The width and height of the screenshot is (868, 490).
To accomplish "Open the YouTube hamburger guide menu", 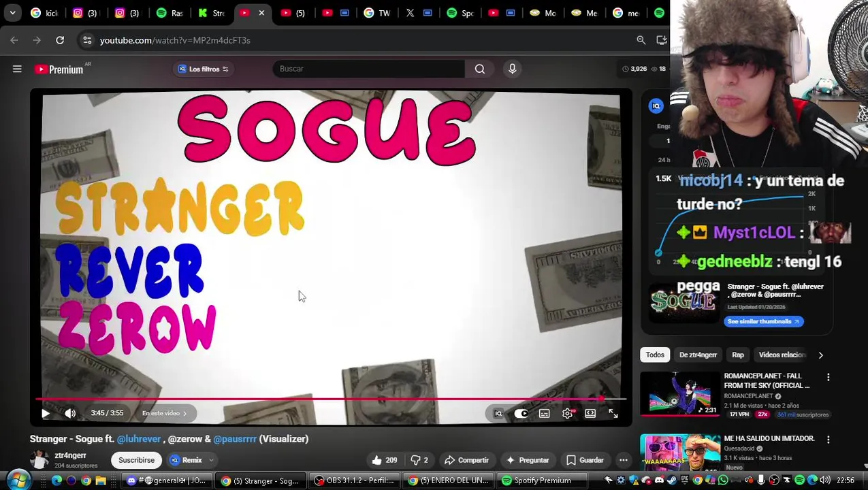I will [x=17, y=69].
